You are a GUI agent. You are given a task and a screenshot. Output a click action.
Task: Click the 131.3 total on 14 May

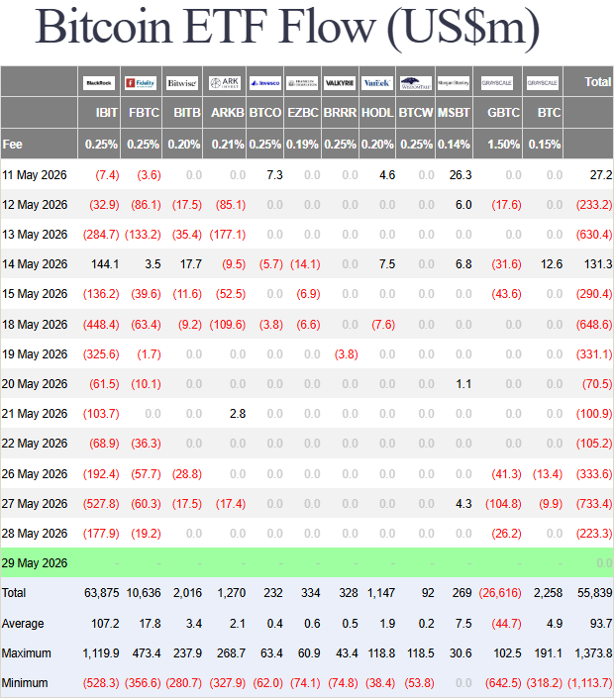pyautogui.click(x=598, y=264)
